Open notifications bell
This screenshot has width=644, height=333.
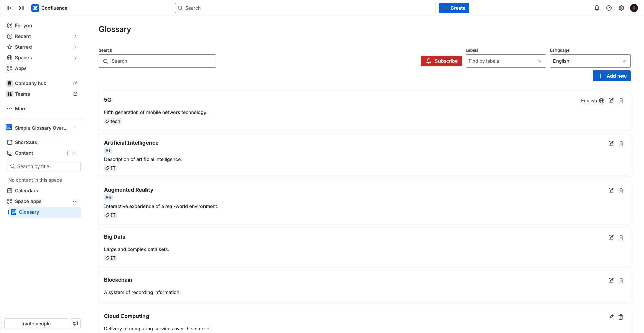click(x=597, y=8)
